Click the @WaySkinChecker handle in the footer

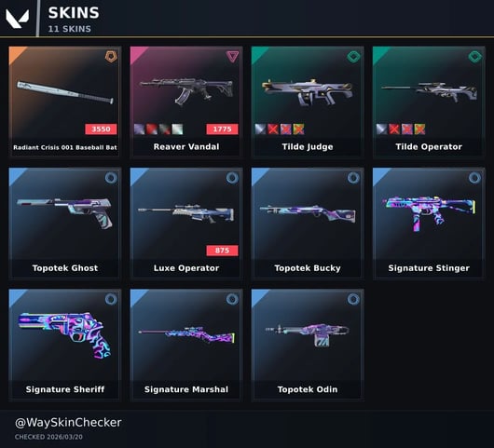coord(68,423)
